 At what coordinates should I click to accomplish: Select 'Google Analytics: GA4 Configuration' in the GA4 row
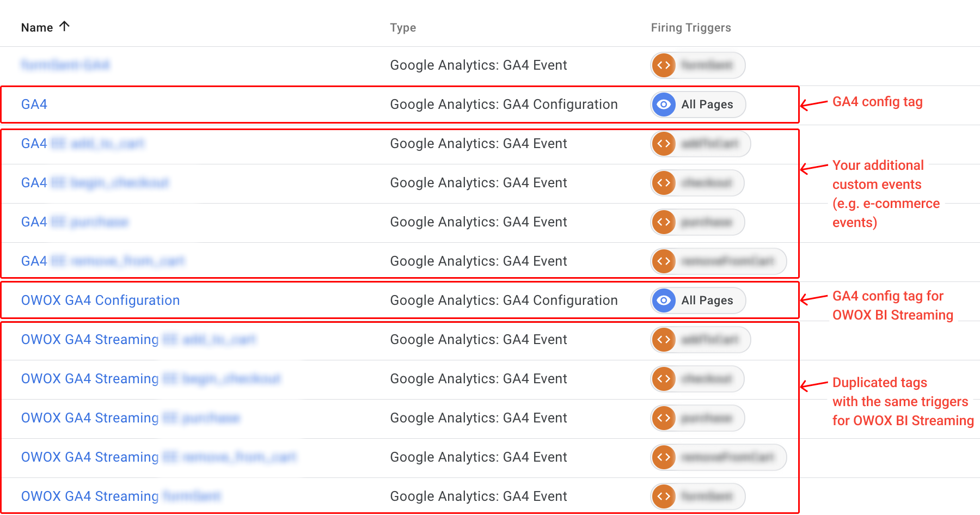[x=504, y=105]
